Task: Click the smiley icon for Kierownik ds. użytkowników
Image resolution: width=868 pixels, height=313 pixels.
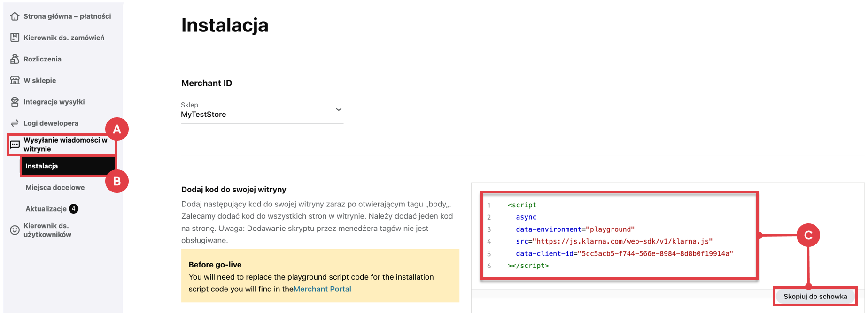Action: 15,230
